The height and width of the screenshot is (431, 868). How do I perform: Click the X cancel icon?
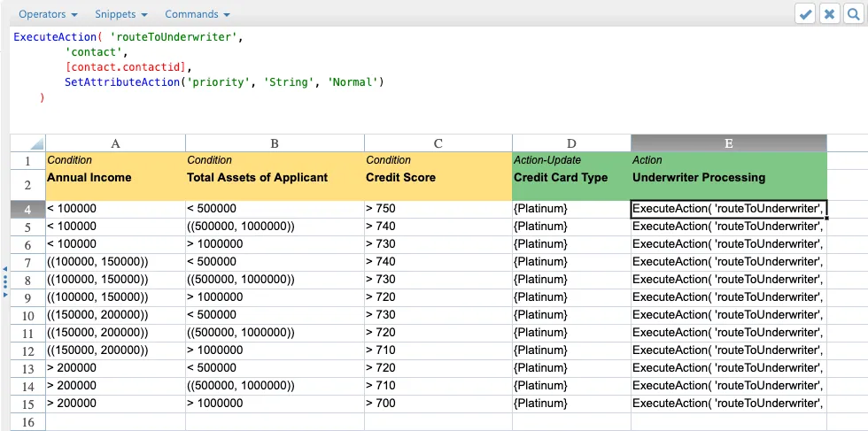pos(829,14)
